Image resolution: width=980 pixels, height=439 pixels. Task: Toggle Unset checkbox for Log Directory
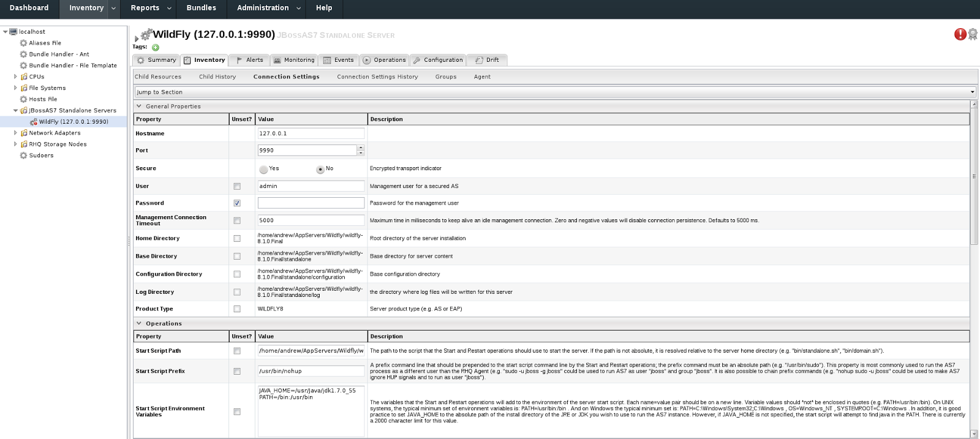click(x=237, y=292)
